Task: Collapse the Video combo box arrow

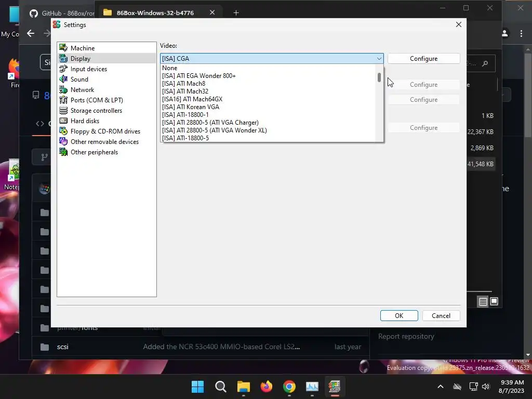Action: (x=379, y=58)
